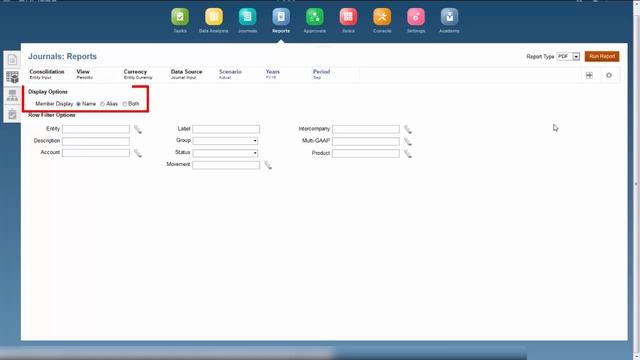Viewport: 640px width, 360px height.
Task: Select the clipboard check icon in left sidebar
Action: coord(12,114)
